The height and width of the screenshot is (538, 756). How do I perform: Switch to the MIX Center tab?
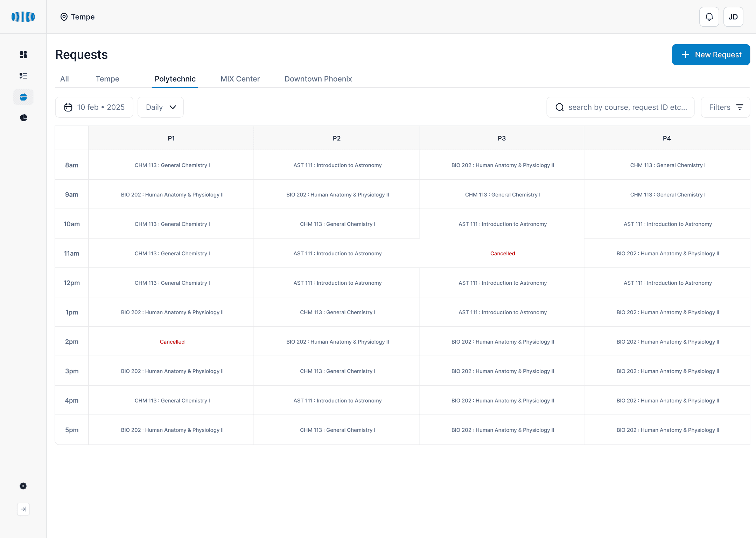[x=240, y=79]
